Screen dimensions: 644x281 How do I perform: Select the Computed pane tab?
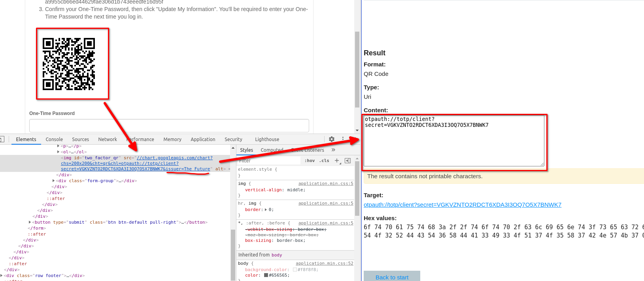(x=272, y=150)
